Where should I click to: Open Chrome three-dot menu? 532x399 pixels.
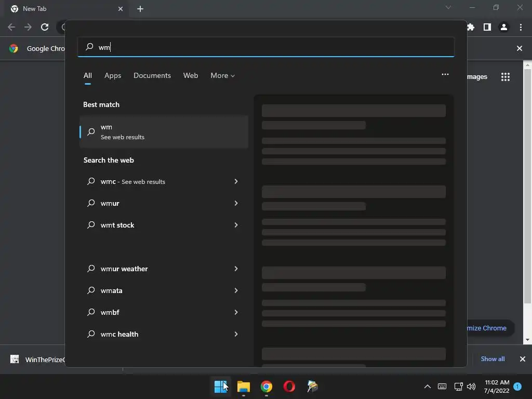coord(521,27)
